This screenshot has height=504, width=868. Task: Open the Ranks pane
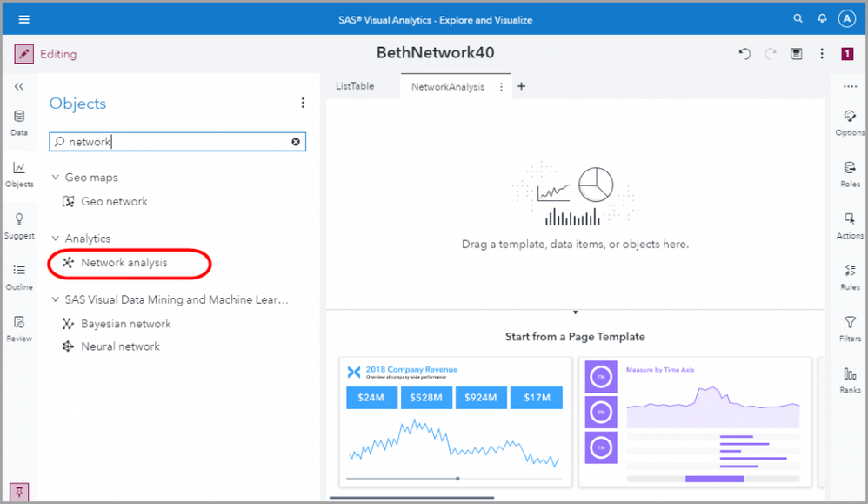click(850, 380)
